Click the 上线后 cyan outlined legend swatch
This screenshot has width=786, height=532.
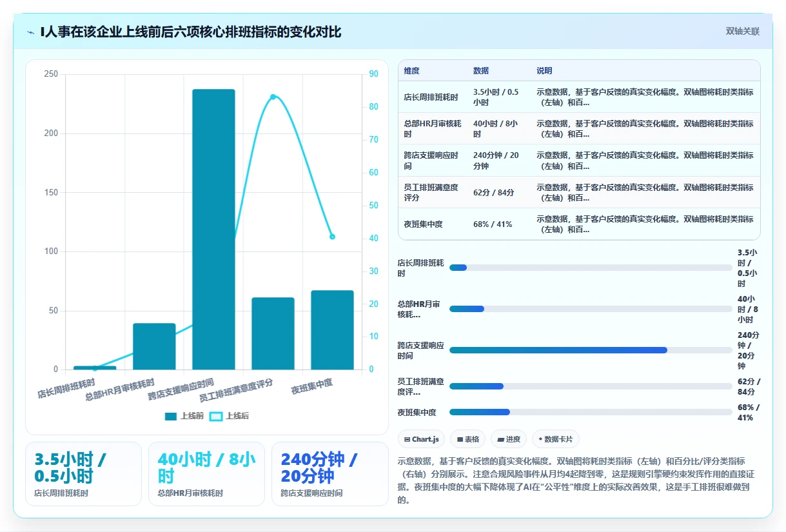(216, 416)
